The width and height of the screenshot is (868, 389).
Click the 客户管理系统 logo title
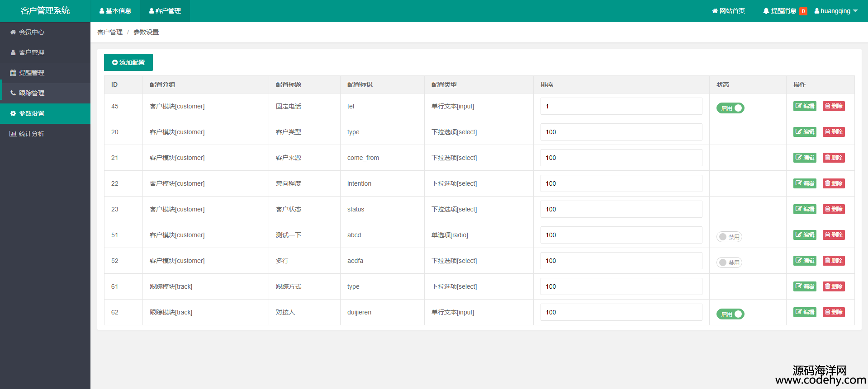pos(45,11)
